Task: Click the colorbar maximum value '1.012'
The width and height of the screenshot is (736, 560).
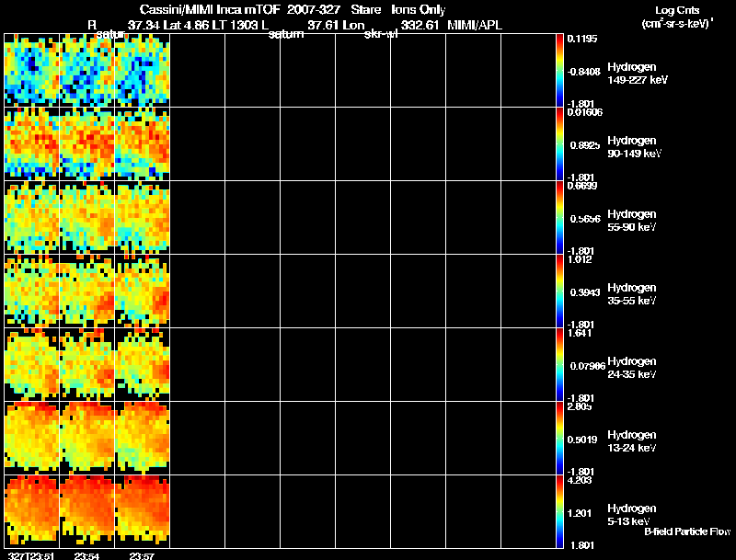Action: coord(580,259)
